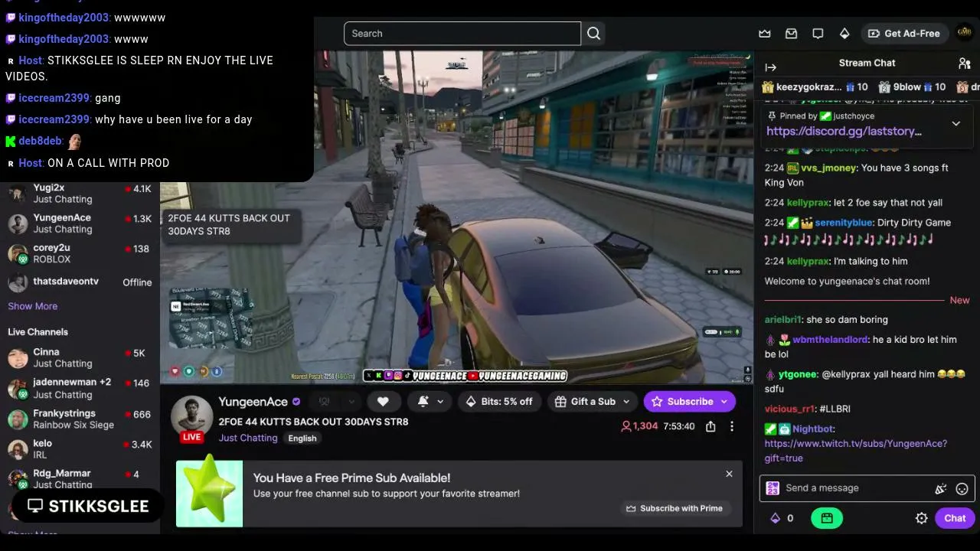Open the Just Chatting category link
Viewport: 980px width, 551px height.
point(248,439)
